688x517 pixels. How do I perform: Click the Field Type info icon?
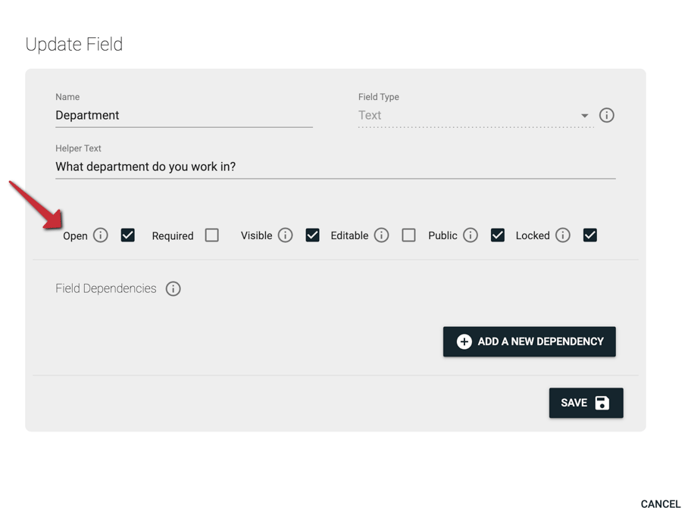(606, 115)
